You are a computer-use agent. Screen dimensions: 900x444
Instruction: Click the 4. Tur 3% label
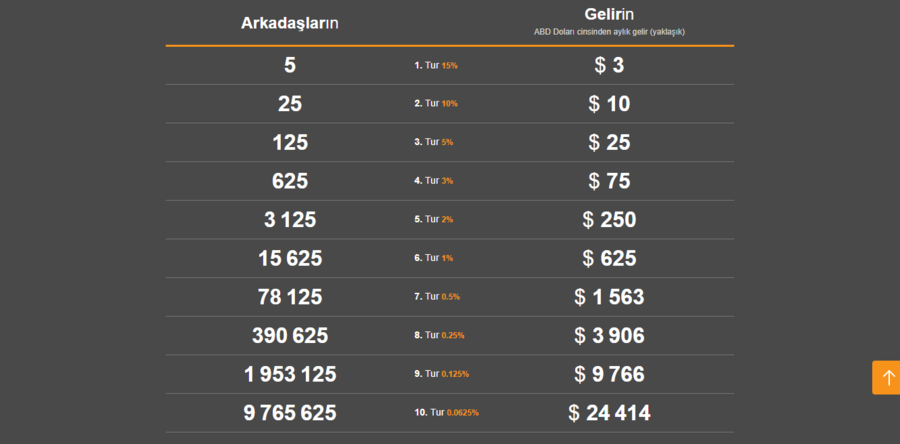click(433, 181)
